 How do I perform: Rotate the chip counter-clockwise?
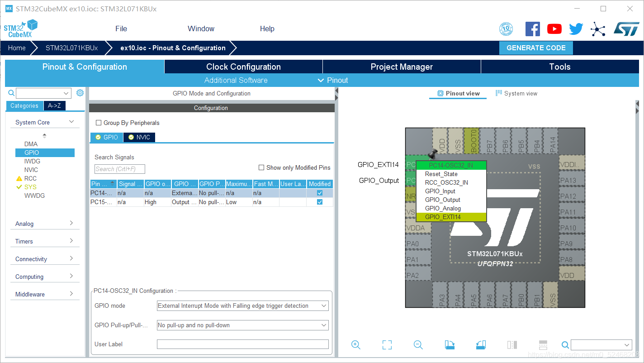(x=481, y=345)
